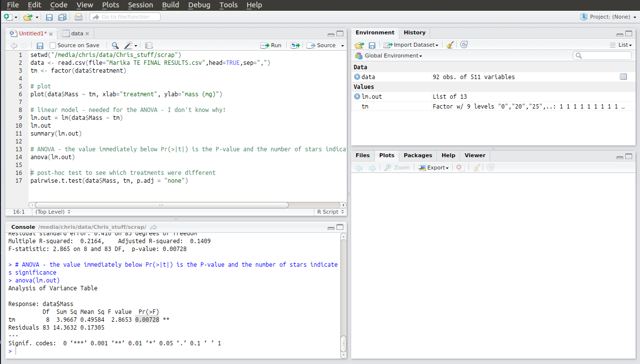Click the compile notebook icon in editor
This screenshot has height=364, width=640.
(149, 45)
